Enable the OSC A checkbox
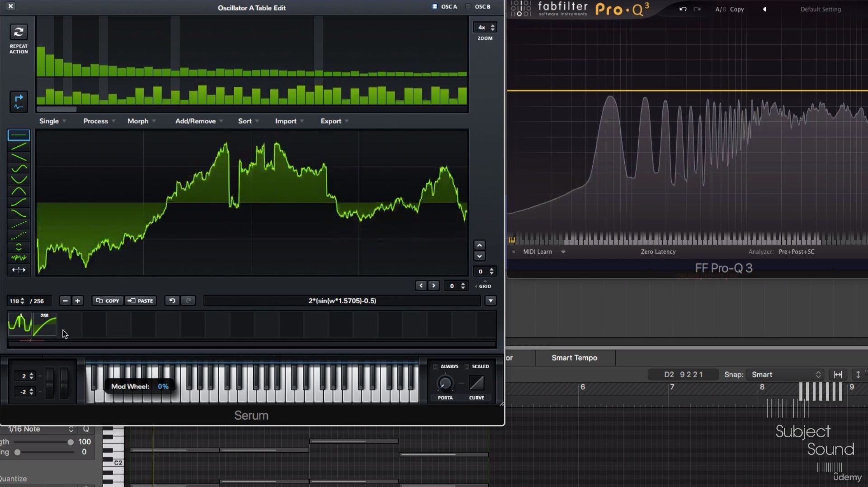Viewport: 868px width, 487px height. point(434,6)
